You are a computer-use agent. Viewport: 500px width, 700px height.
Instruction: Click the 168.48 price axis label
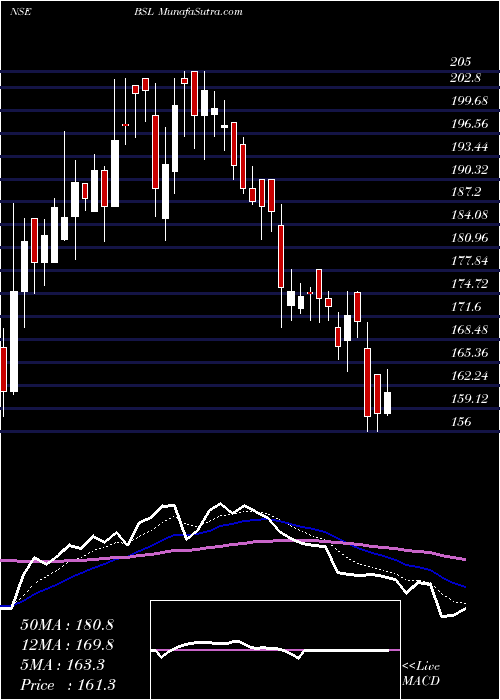click(469, 329)
